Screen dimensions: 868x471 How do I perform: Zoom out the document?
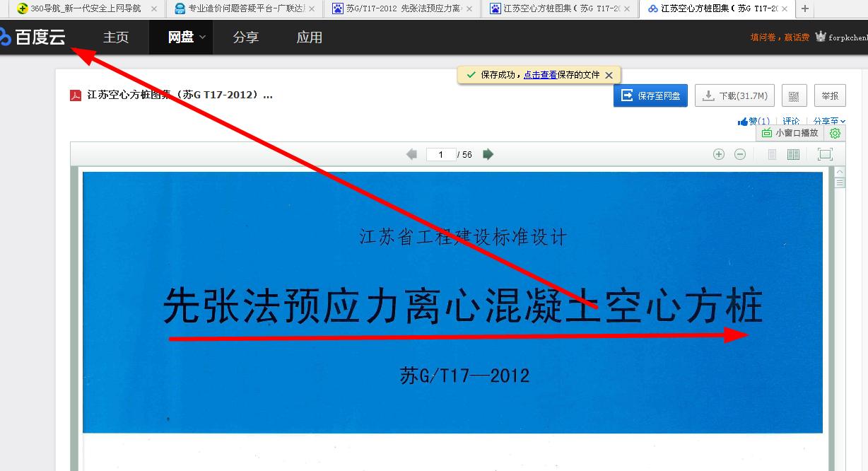pos(740,154)
